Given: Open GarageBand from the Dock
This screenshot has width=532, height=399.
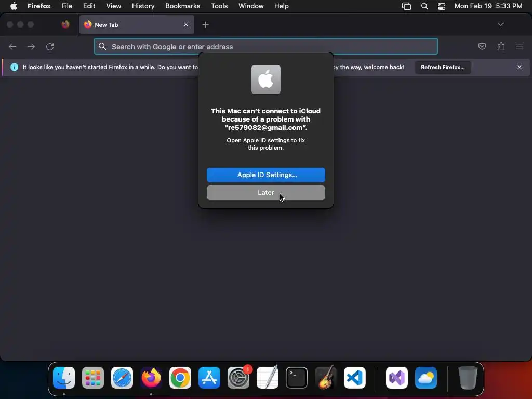Looking at the screenshot, I should [326, 377].
